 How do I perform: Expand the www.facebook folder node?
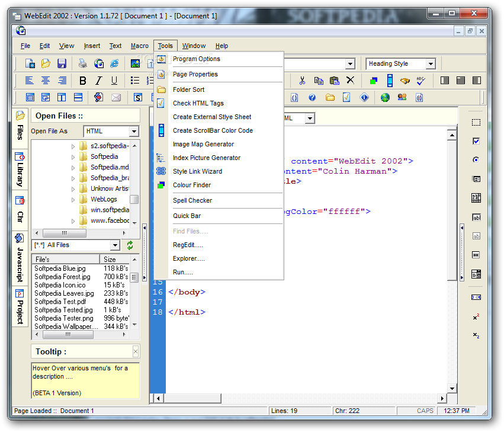(x=73, y=221)
